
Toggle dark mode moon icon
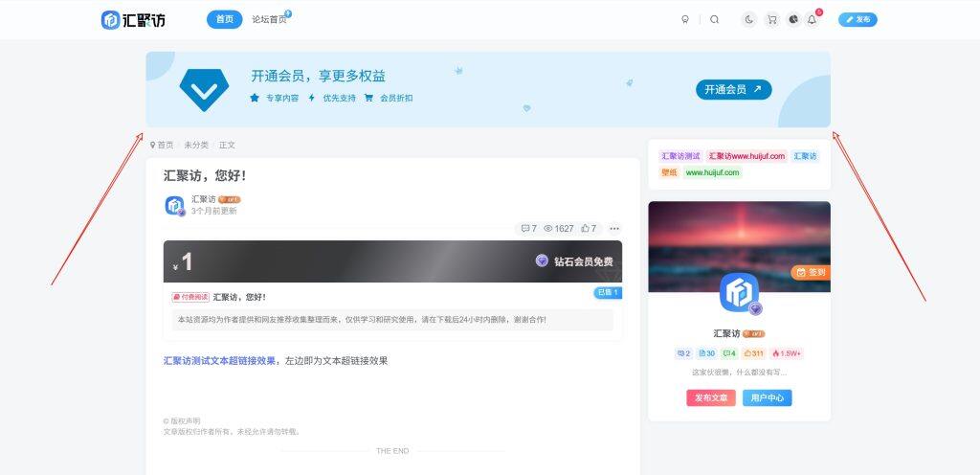748,19
